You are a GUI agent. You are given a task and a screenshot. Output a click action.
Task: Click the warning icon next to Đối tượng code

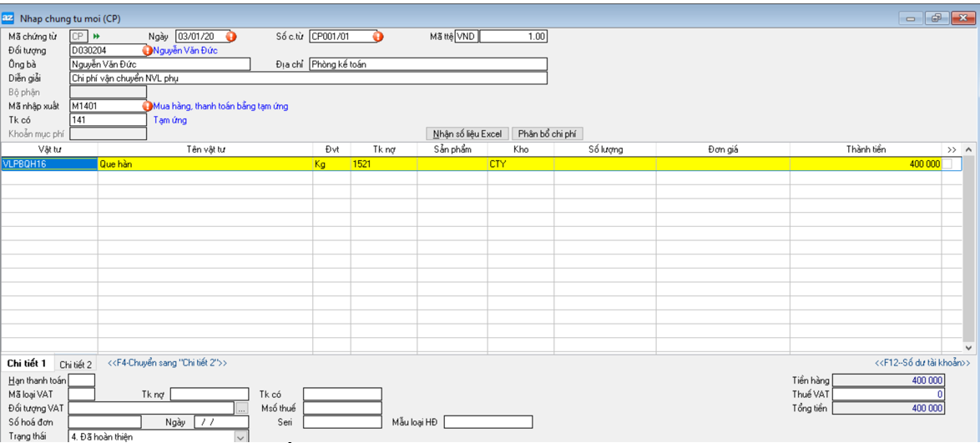(x=148, y=51)
